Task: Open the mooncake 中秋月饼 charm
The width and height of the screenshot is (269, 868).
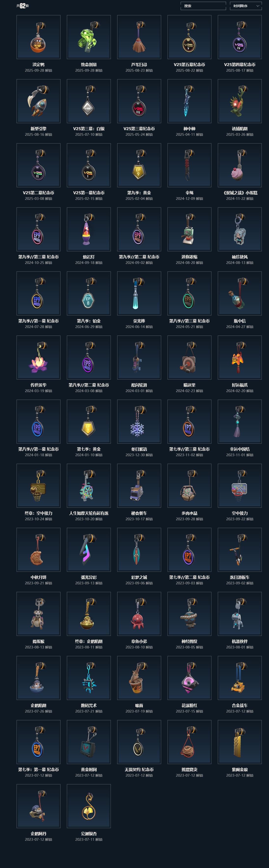Action: click(x=38, y=550)
